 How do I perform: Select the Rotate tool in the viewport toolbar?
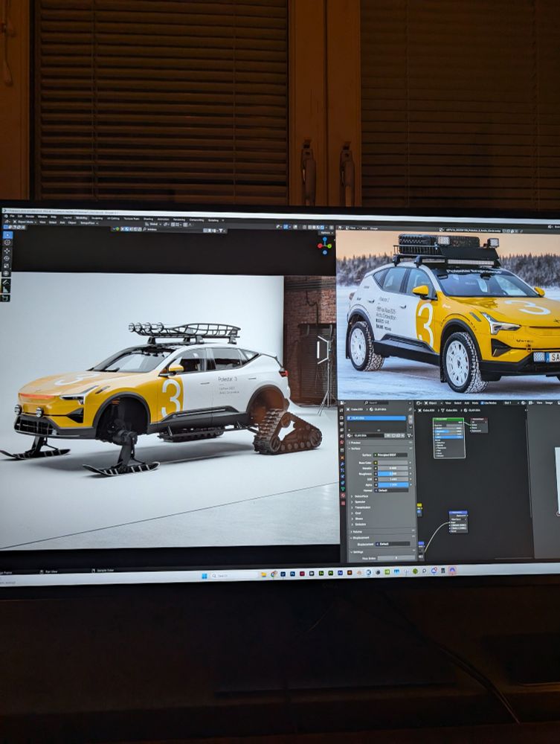click(7, 258)
